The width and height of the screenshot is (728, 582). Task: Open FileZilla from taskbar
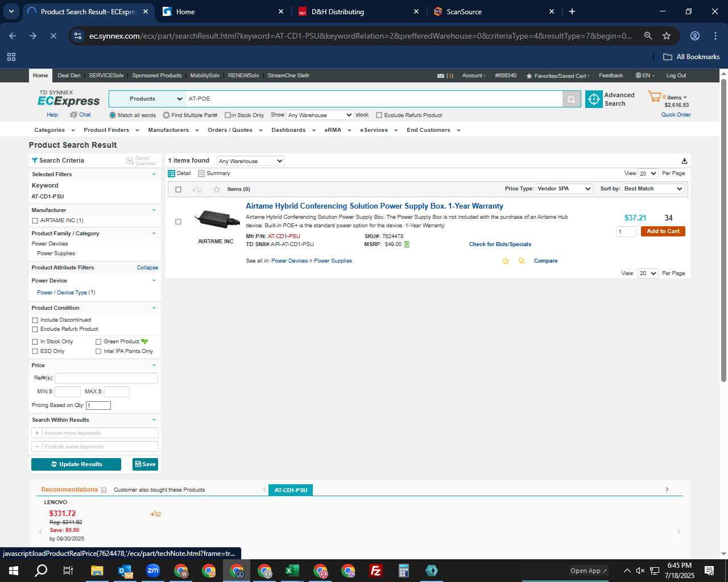[376, 571]
